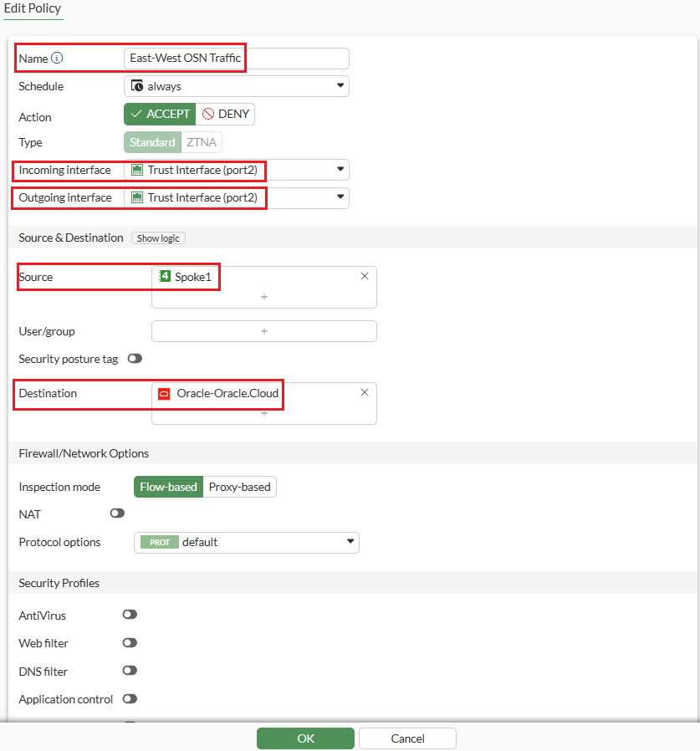Click Cancel to discard changes
The image size is (700, 751).
(407, 738)
